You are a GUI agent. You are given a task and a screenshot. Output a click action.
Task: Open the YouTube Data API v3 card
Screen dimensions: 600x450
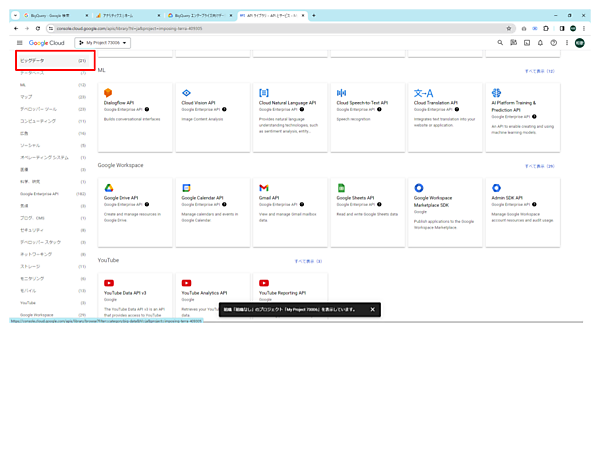(135, 296)
